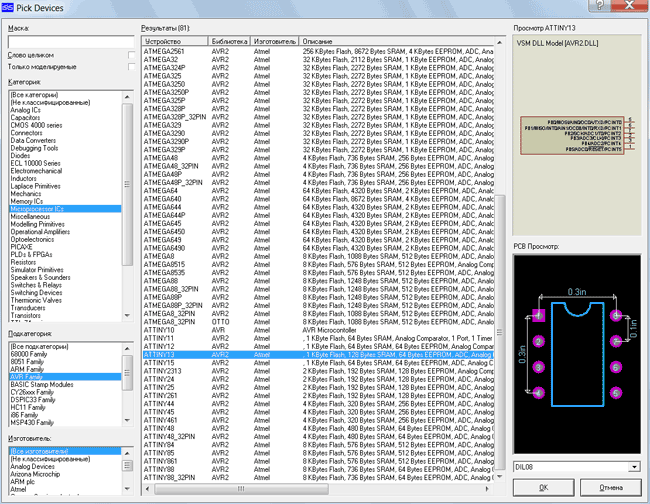Image resolution: width=650 pixels, height=504 pixels.
Task: Select the ATTINY10 device row
Action: (318, 330)
